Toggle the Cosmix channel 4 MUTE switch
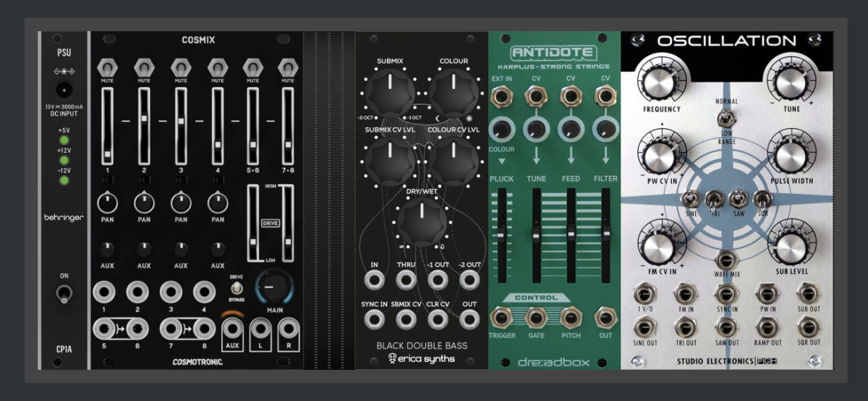This screenshot has height=401, width=868. 217,67
